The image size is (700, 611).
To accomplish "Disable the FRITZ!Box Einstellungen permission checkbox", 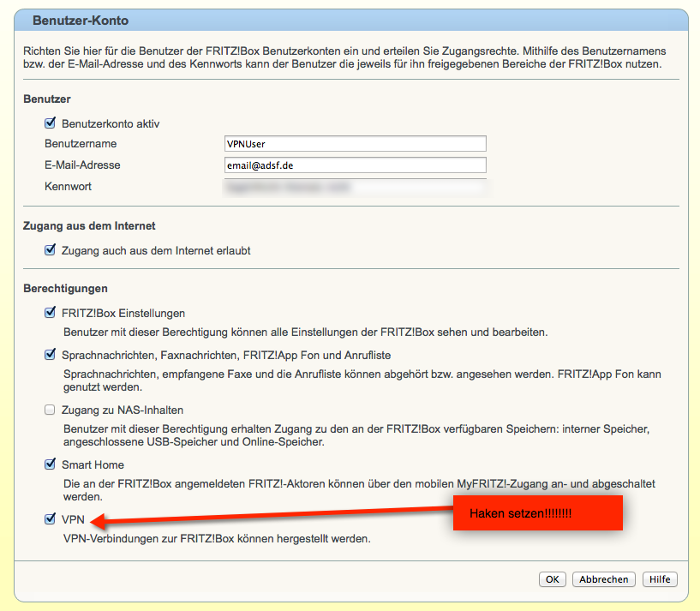I will [50, 314].
